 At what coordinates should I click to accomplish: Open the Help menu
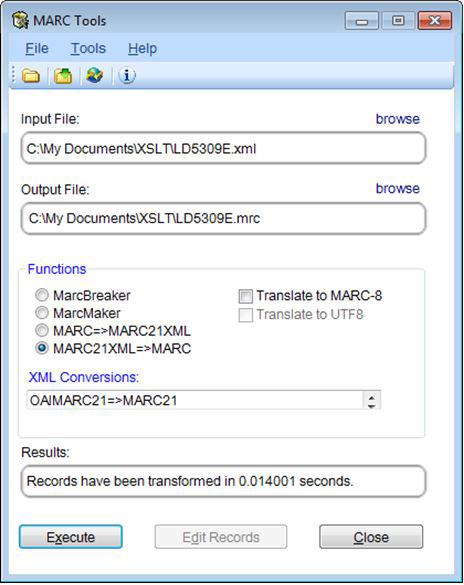tap(142, 49)
